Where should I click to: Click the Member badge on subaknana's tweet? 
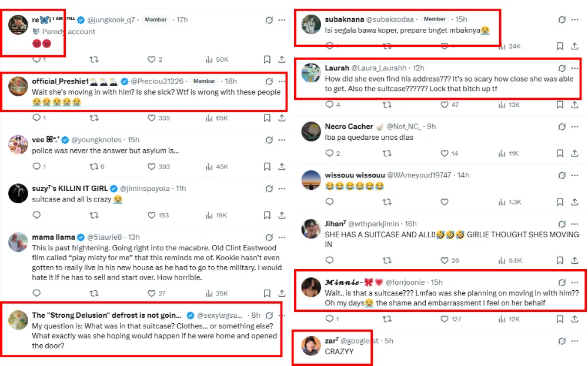[435, 19]
